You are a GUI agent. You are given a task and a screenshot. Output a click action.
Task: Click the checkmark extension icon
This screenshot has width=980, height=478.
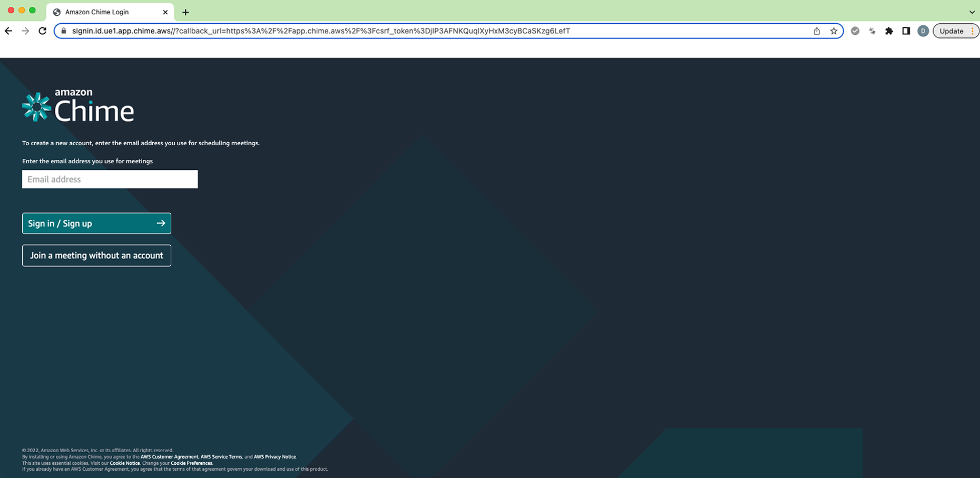855,31
